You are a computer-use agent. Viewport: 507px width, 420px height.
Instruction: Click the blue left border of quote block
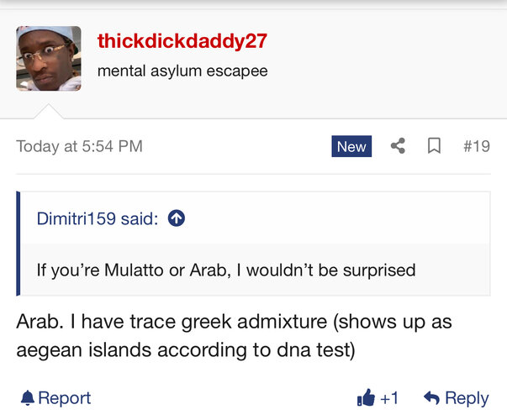pyautogui.click(x=18, y=244)
